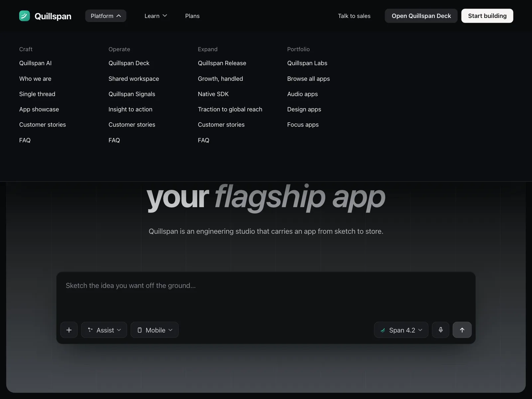
Task: Select Quillspan Labs
Action: pyautogui.click(x=307, y=63)
